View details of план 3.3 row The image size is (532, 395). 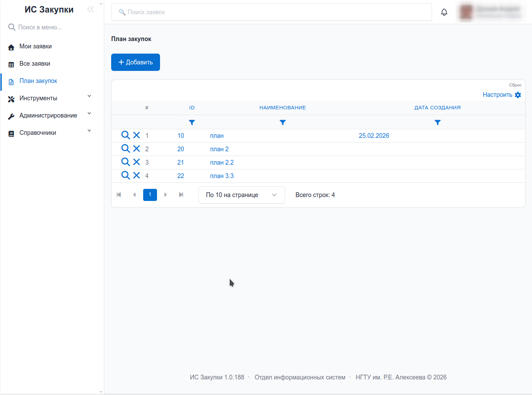pos(125,175)
